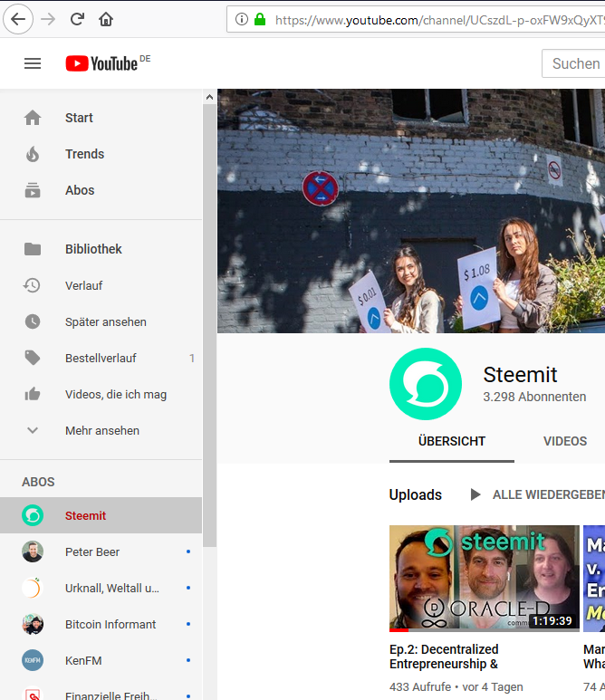Click scrollbar up arrow in sidebar
Viewport: 605px width, 700px height.
coord(209,96)
